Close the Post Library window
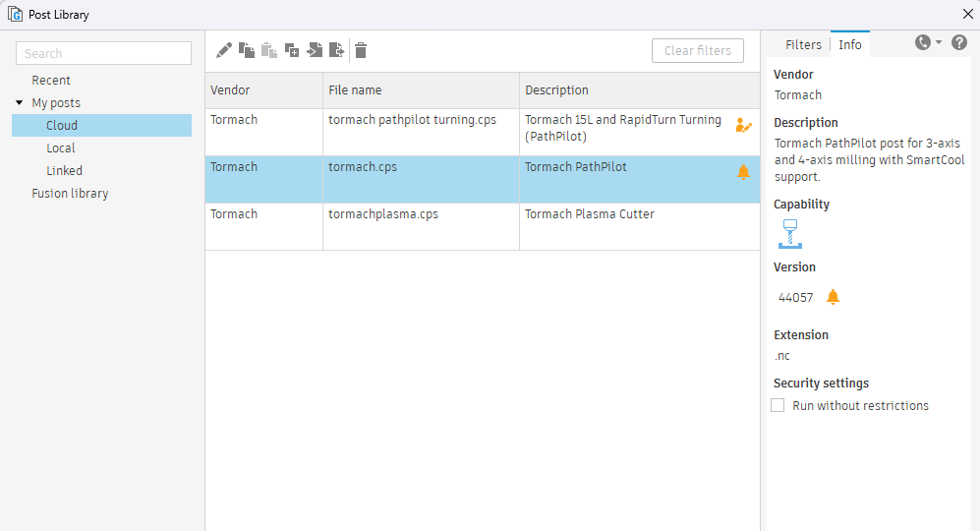The width and height of the screenshot is (980, 531). (x=967, y=14)
